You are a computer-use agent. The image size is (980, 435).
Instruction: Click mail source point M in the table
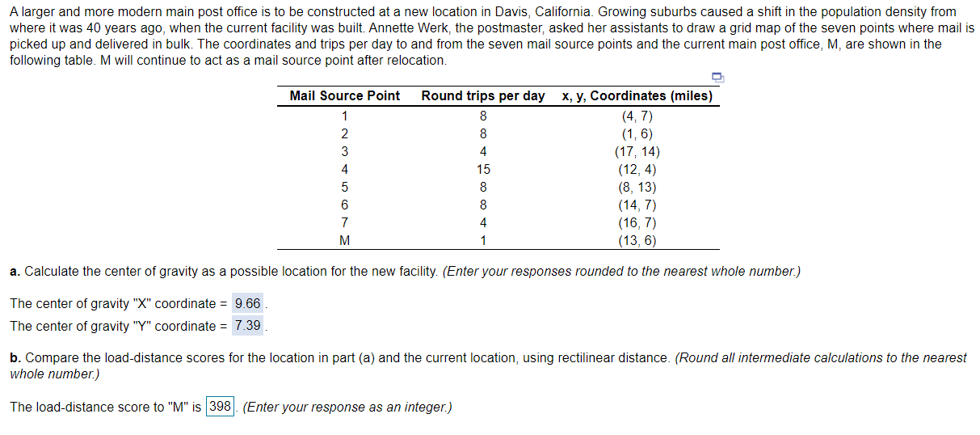pyautogui.click(x=345, y=240)
